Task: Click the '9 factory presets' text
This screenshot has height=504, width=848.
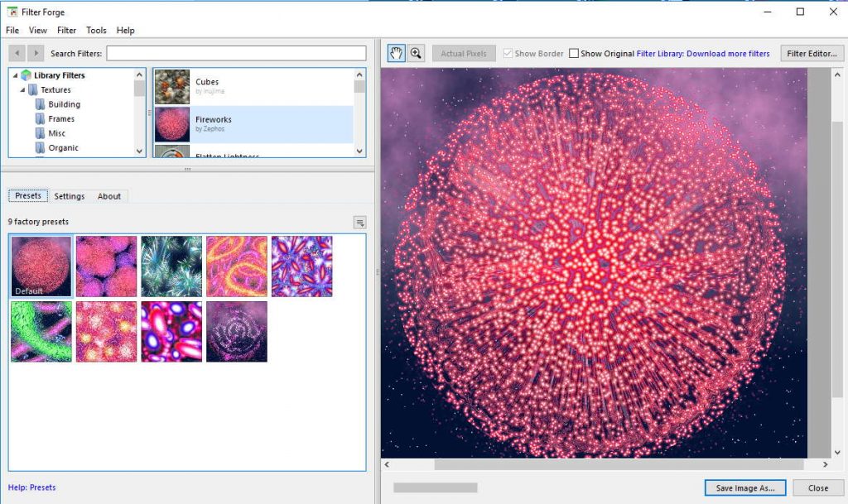Action: tap(38, 222)
